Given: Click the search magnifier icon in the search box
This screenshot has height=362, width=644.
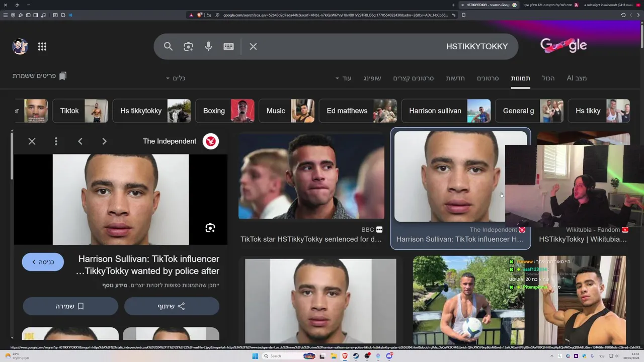Looking at the screenshot, I should click(x=168, y=46).
